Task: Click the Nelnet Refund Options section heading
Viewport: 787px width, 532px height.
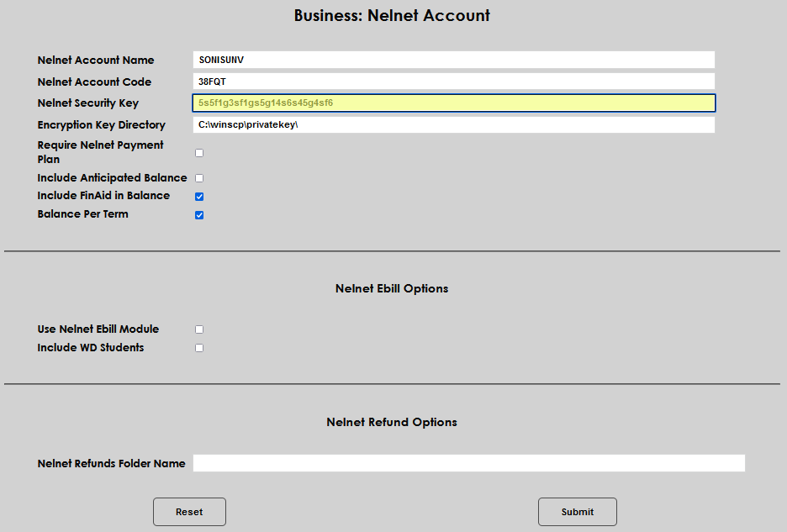Action: (x=392, y=422)
